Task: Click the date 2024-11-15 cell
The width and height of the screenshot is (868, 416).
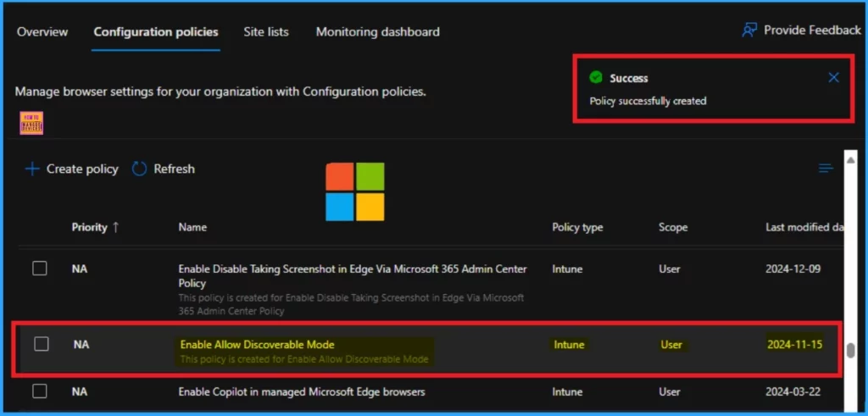Action: (794, 344)
